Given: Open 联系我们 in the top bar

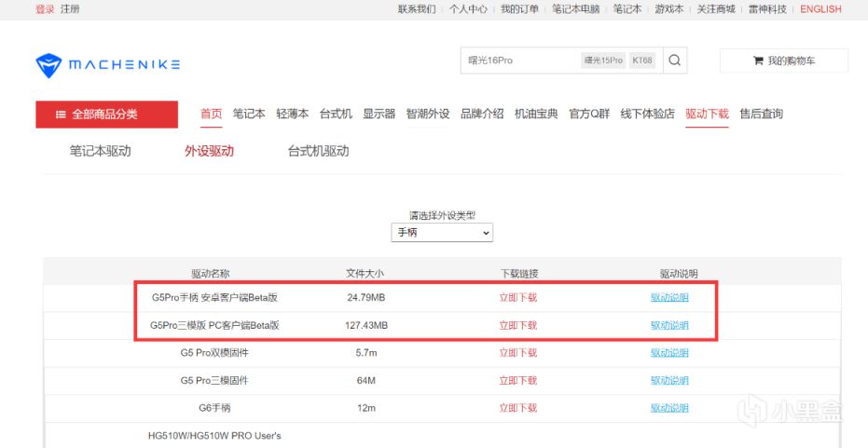Looking at the screenshot, I should pos(417,9).
